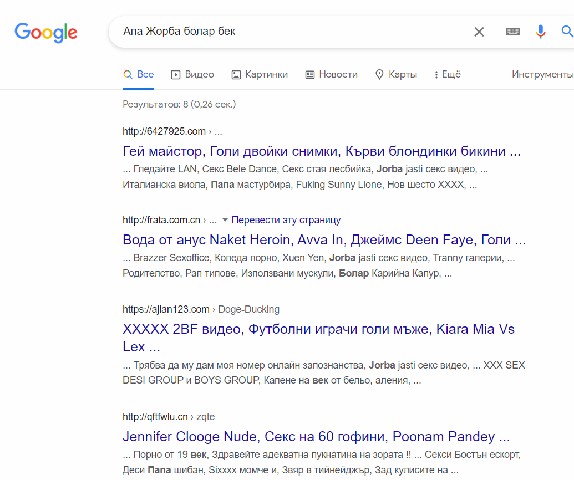Click the magnifying glass search icon
Viewport: 574px width, 480px height.
tap(567, 31)
